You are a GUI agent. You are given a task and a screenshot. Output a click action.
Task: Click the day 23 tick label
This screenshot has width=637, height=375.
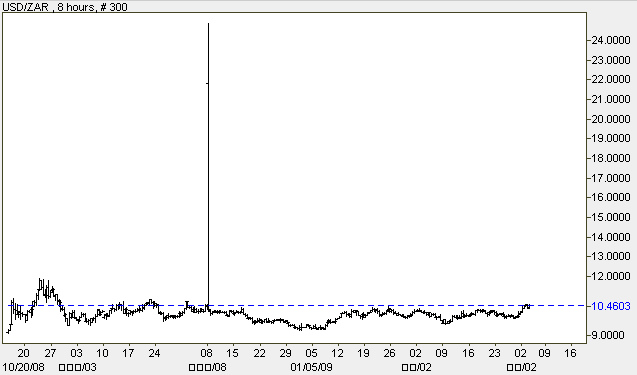tap(494, 353)
